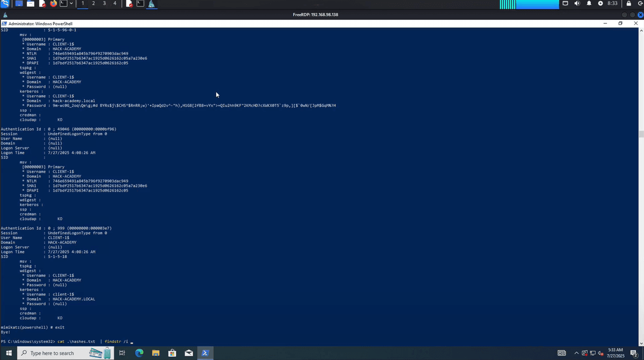Open the Windows Action Center notifications

click(634, 353)
